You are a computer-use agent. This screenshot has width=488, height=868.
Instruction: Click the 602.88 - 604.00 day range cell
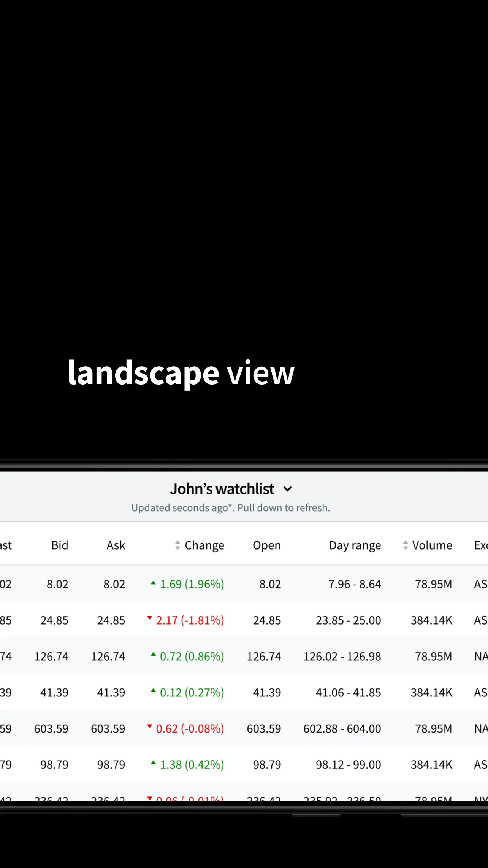pyautogui.click(x=342, y=728)
